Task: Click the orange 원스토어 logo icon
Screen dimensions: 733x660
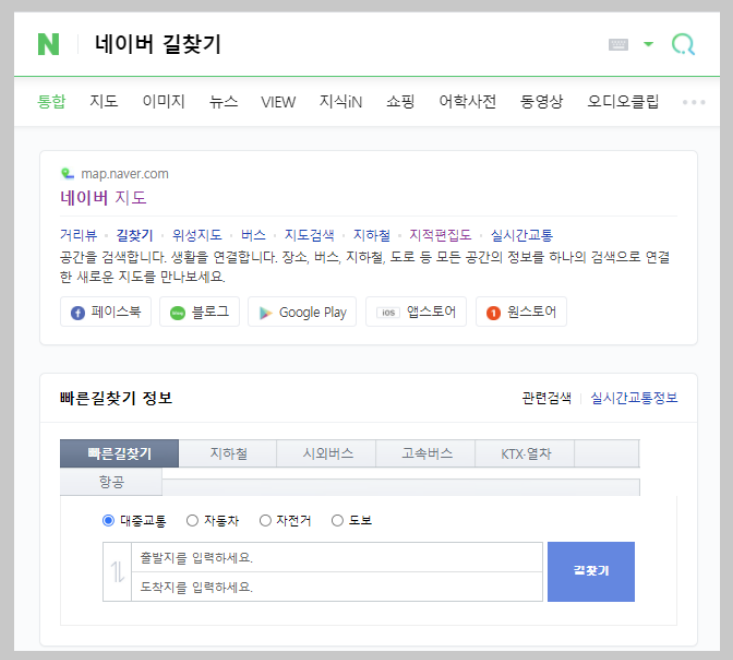Action: pos(493,313)
